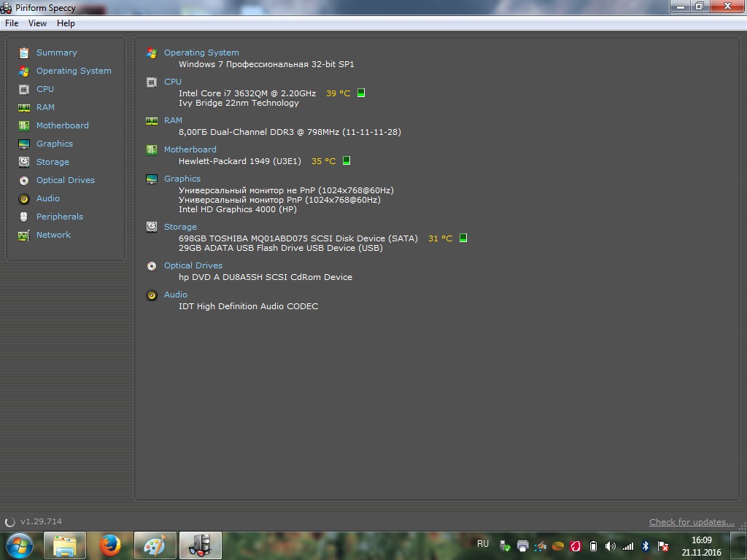
Task: Select Motherboard in the sidebar
Action: pos(63,125)
